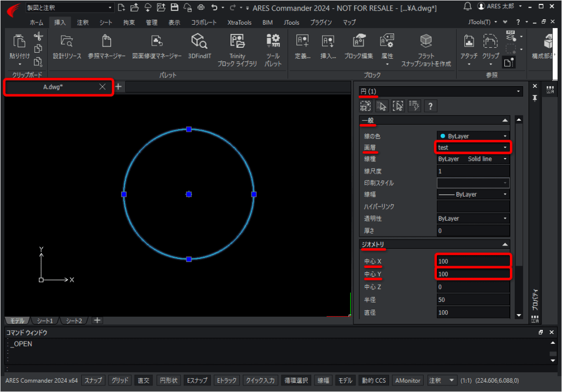Toggle Quick Input (クイック入力)
The image size is (562, 392).
point(260,380)
